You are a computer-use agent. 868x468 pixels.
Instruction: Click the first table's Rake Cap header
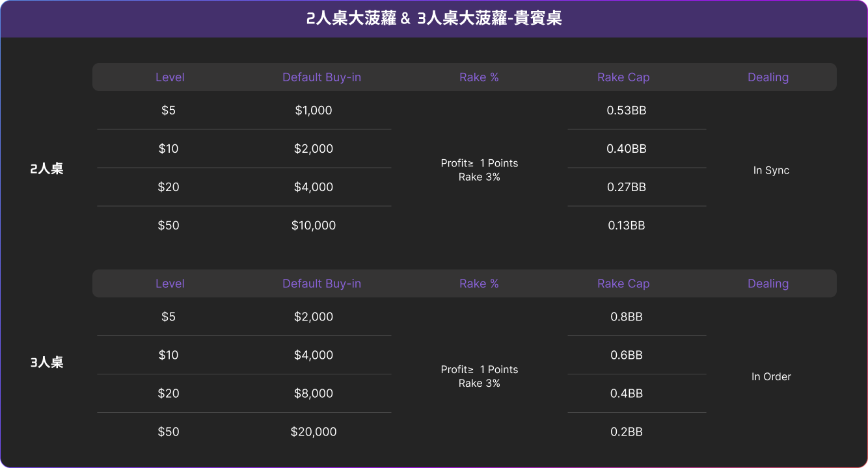point(623,77)
